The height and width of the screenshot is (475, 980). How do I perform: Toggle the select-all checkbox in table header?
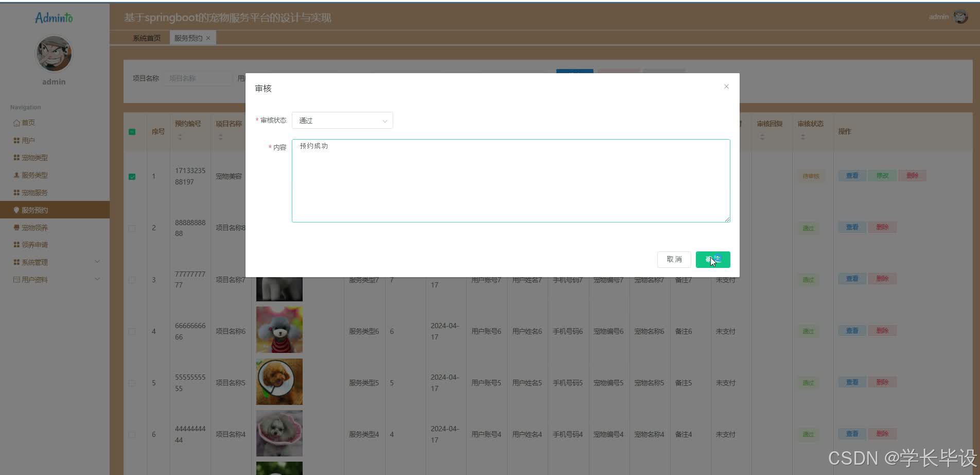[x=132, y=132]
